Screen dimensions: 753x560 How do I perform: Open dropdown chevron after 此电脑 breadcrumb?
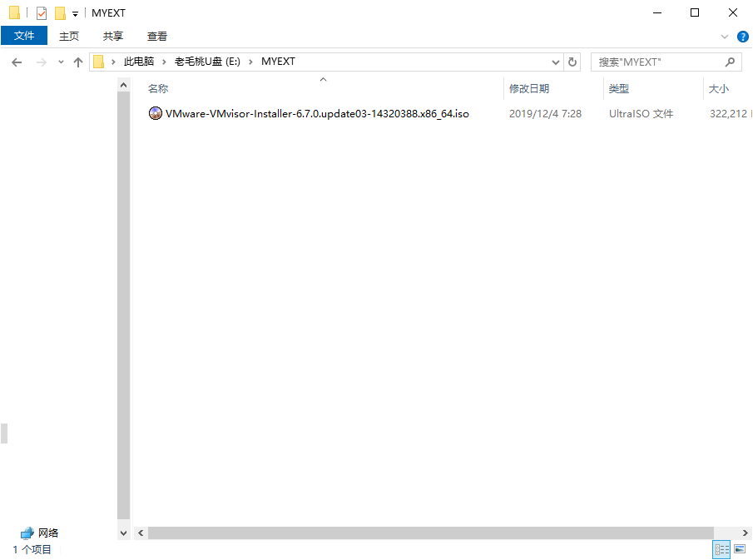(x=164, y=62)
